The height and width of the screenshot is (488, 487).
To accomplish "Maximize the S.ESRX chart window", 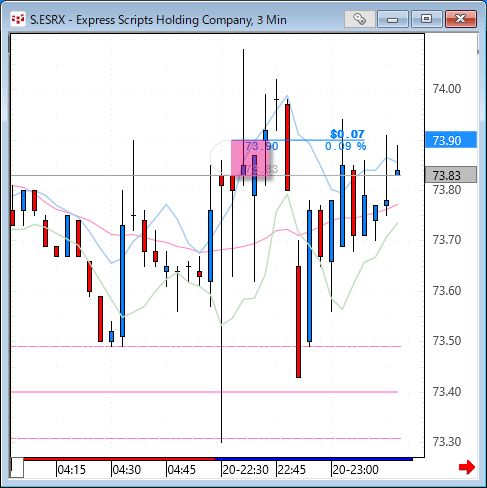I will (x=426, y=19).
